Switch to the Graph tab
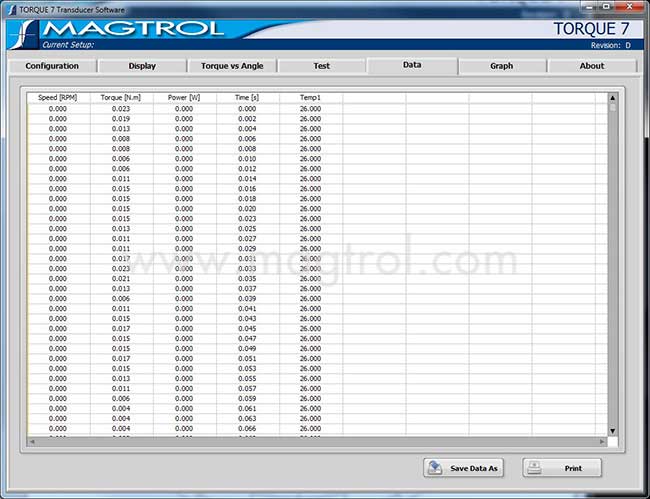 point(502,66)
